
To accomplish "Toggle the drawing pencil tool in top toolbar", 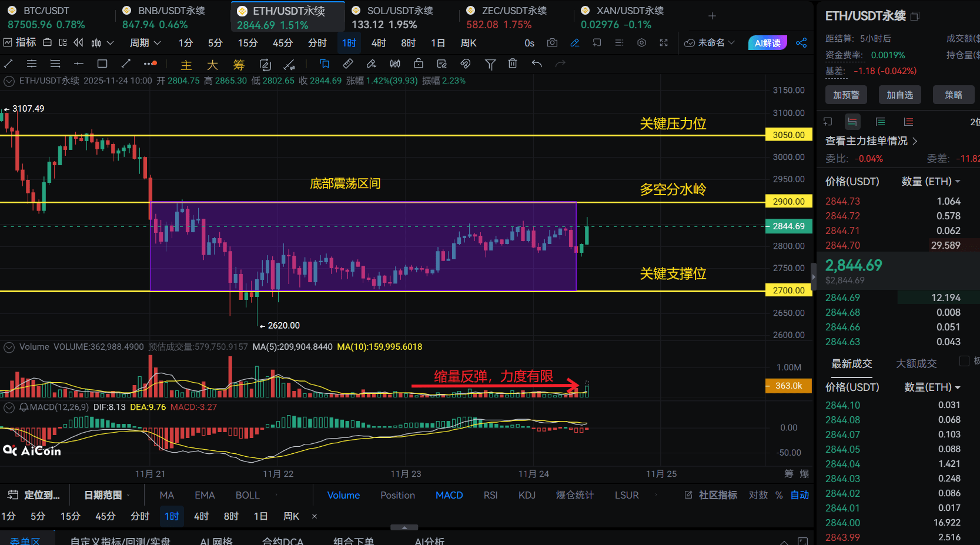I will (x=574, y=42).
